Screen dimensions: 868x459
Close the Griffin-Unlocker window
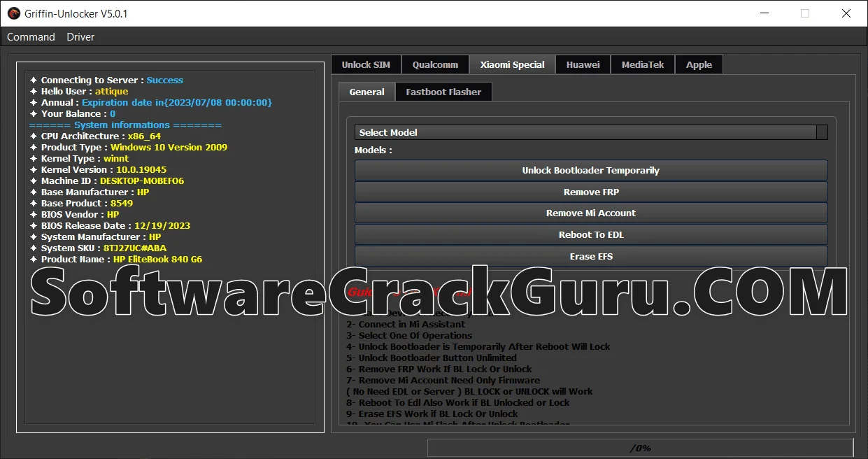[846, 13]
